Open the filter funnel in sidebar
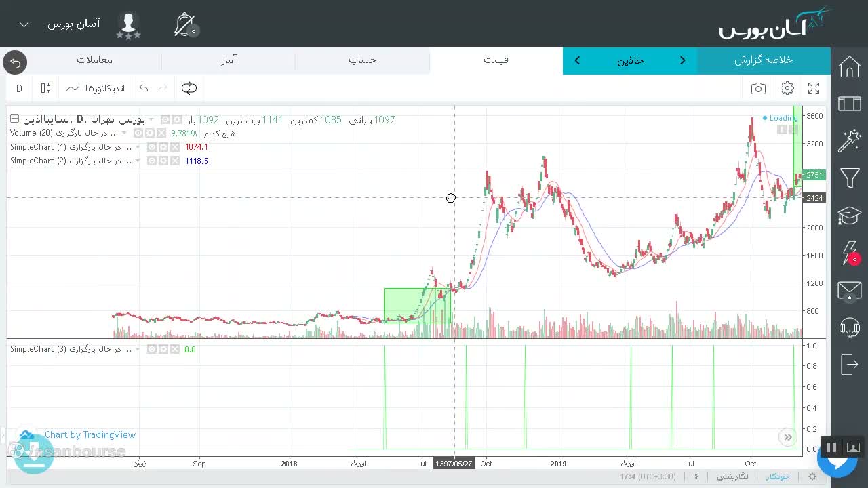The image size is (868, 488). point(850,178)
